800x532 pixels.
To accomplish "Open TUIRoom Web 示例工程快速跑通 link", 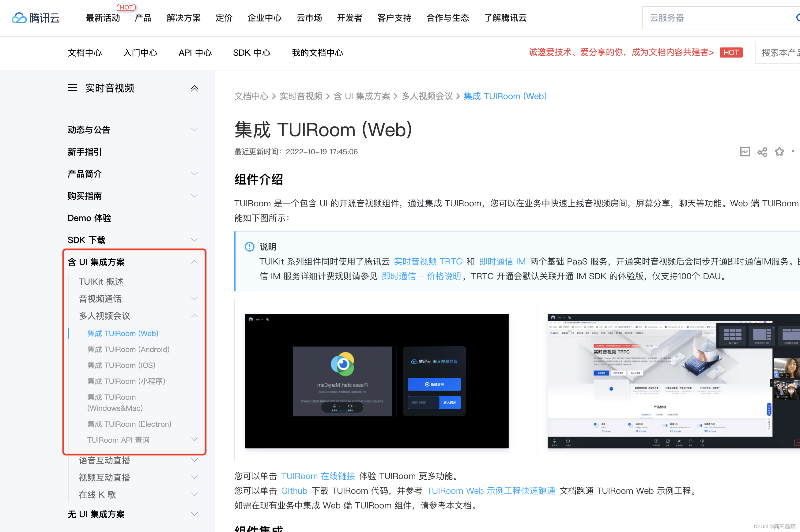I will (x=491, y=491).
